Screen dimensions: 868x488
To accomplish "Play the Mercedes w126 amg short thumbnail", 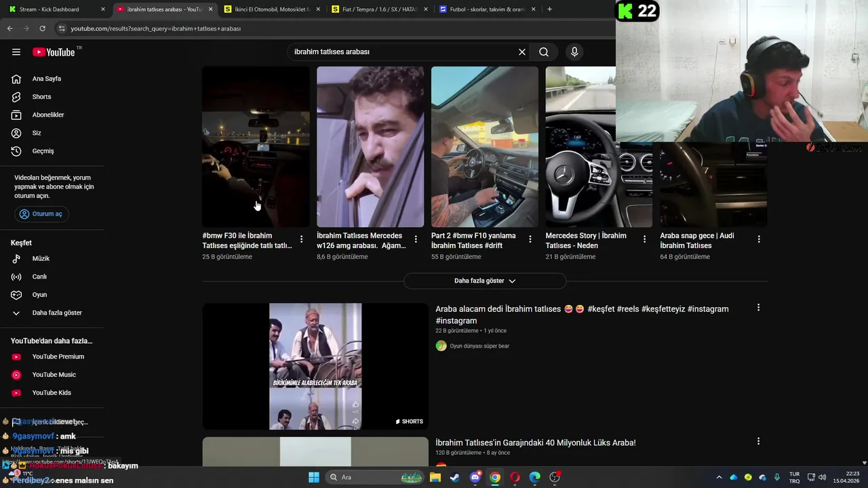I will coord(370,146).
